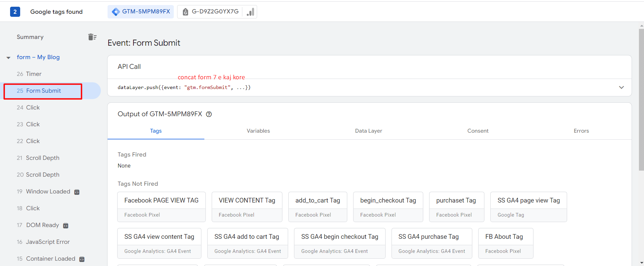Open the SS GA4 add to cart Tag card
The width and height of the screenshot is (644, 266).
coord(248,243)
